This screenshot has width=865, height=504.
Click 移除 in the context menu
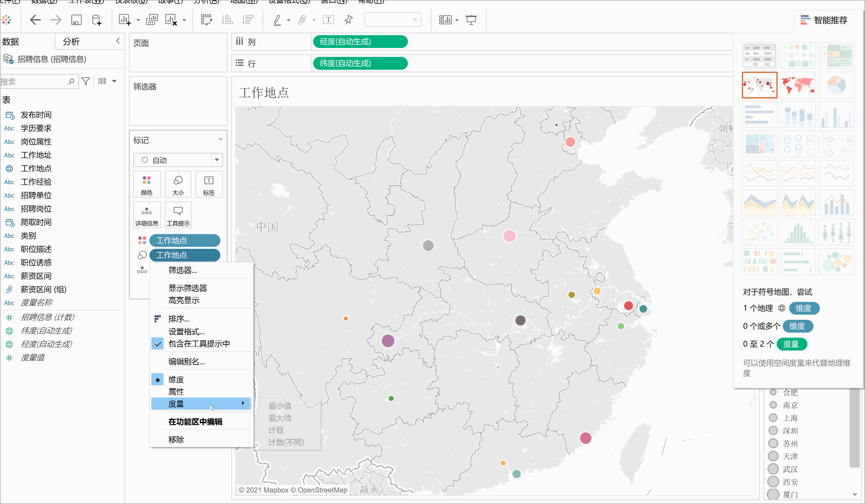(x=176, y=439)
